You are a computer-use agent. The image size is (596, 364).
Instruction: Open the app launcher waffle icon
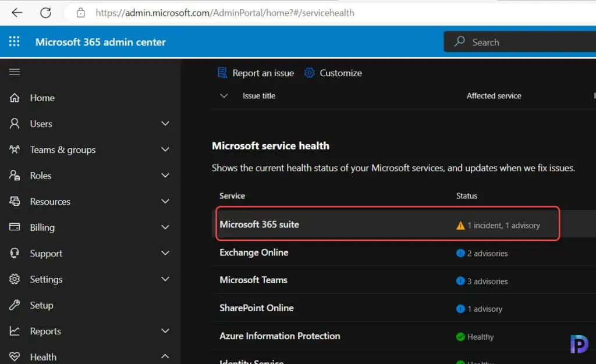point(15,41)
